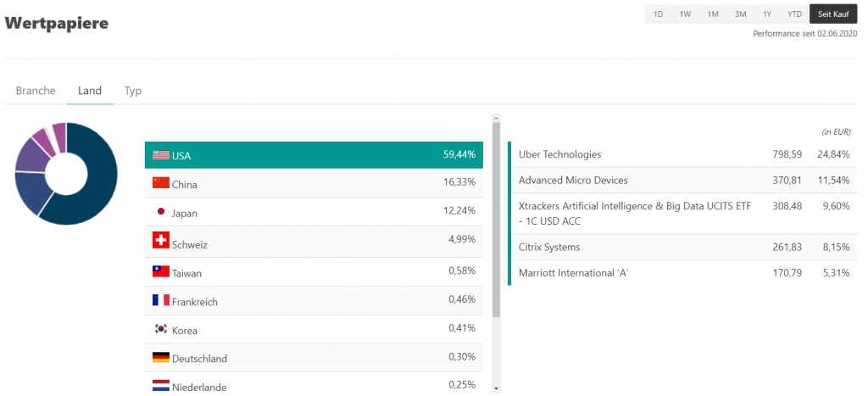The width and height of the screenshot is (868, 396).
Task: Click the Frankreich flag icon
Action: click(161, 300)
